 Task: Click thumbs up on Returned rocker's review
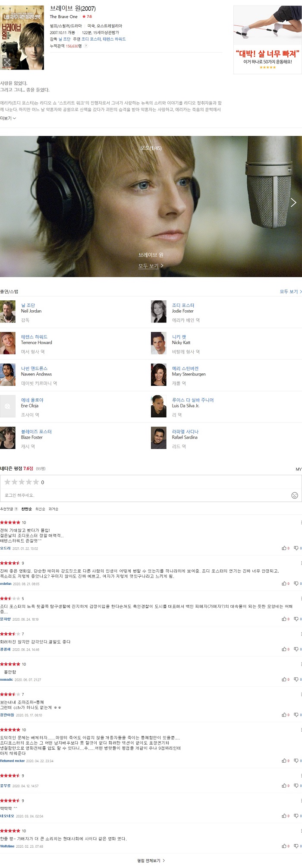285,761
